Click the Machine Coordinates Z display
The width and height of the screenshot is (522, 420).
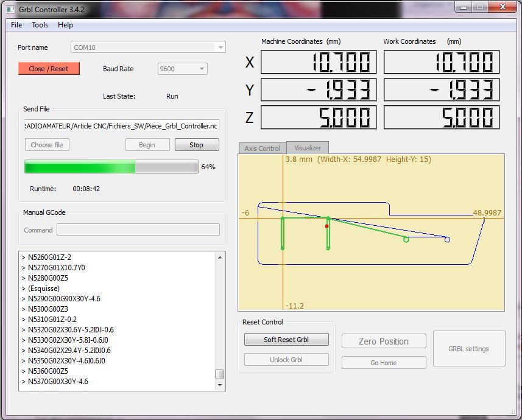click(x=319, y=117)
